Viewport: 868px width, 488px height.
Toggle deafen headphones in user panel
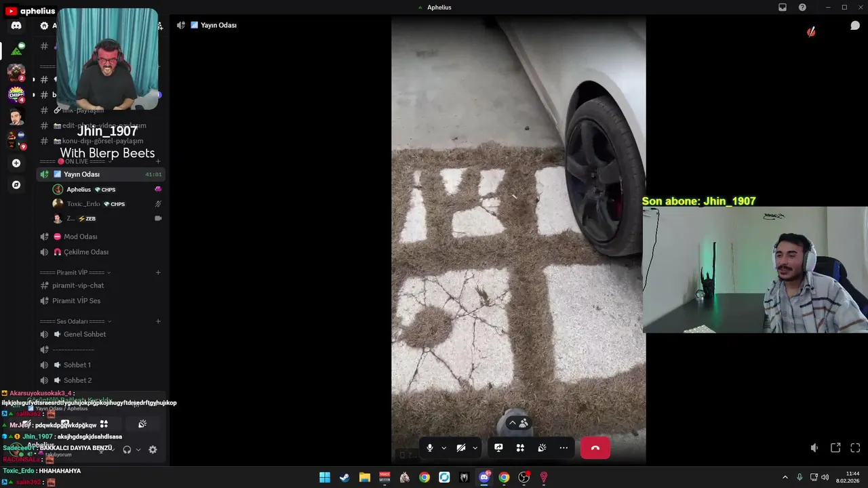click(x=127, y=449)
